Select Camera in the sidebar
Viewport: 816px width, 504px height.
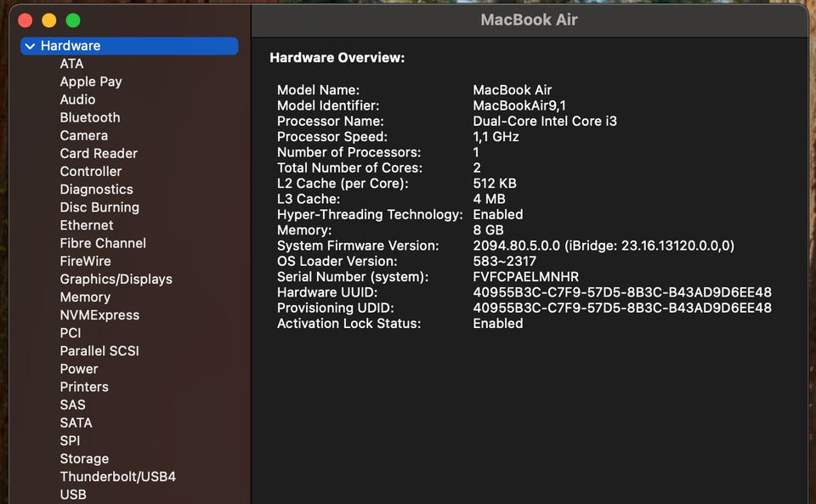[x=84, y=135]
